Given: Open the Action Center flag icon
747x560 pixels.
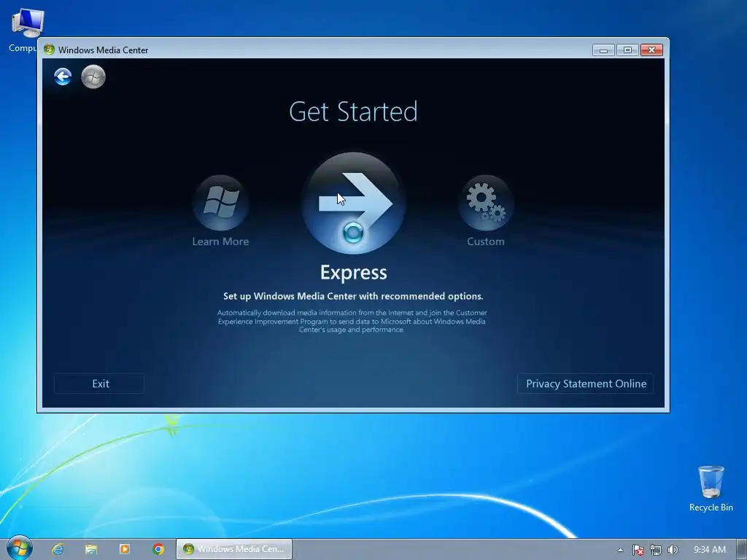Looking at the screenshot, I should (638, 550).
